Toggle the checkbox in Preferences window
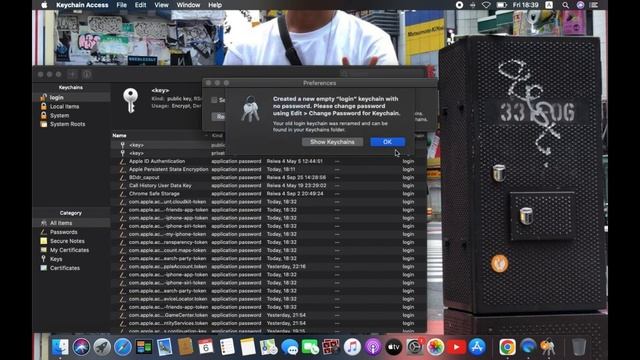Image resolution: width=640 pixels, height=360 pixels. (x=214, y=100)
